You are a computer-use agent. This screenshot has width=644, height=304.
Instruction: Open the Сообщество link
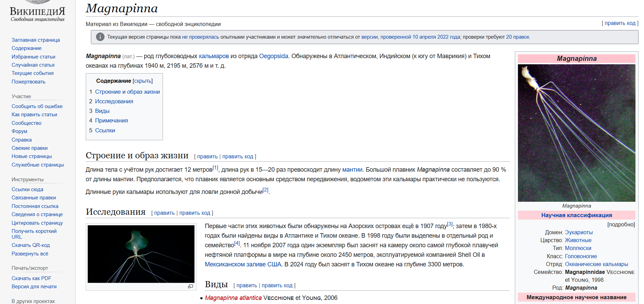[26, 123]
